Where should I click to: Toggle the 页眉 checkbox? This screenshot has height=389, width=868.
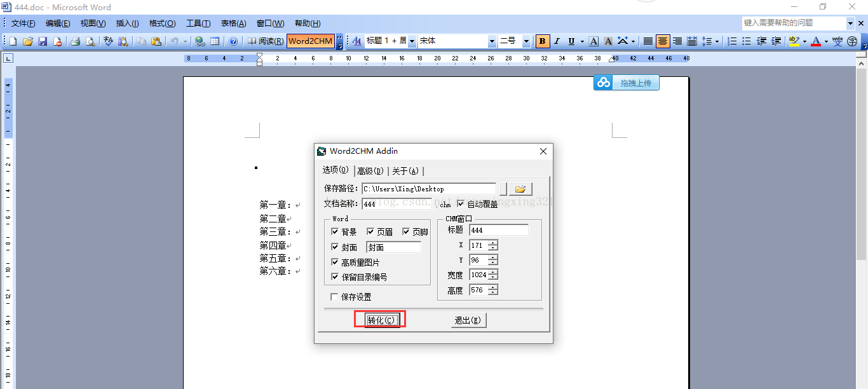pyautogui.click(x=370, y=232)
